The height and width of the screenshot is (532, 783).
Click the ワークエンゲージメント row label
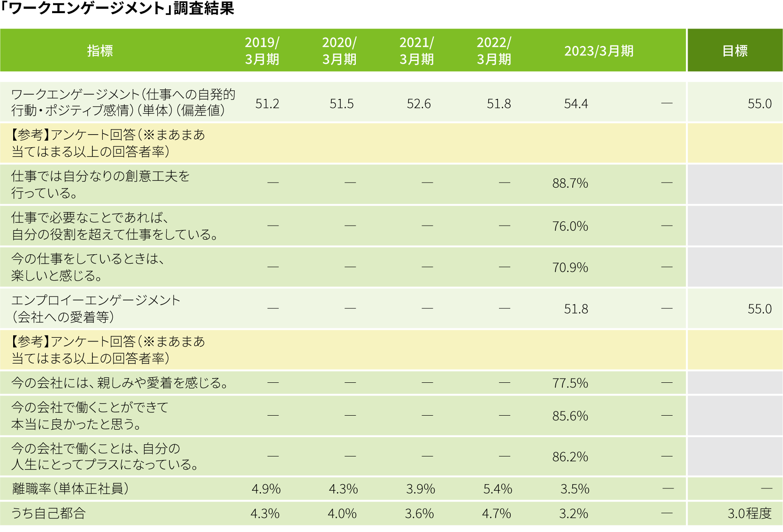pyautogui.click(x=123, y=102)
